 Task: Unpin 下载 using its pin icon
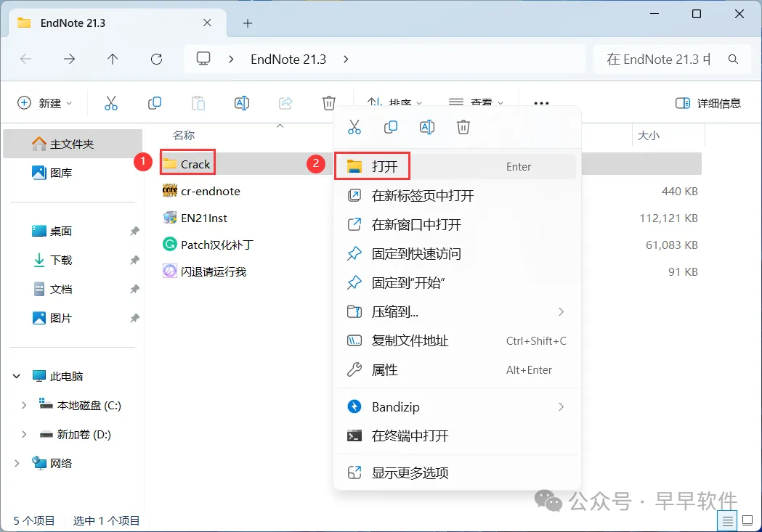coord(134,260)
